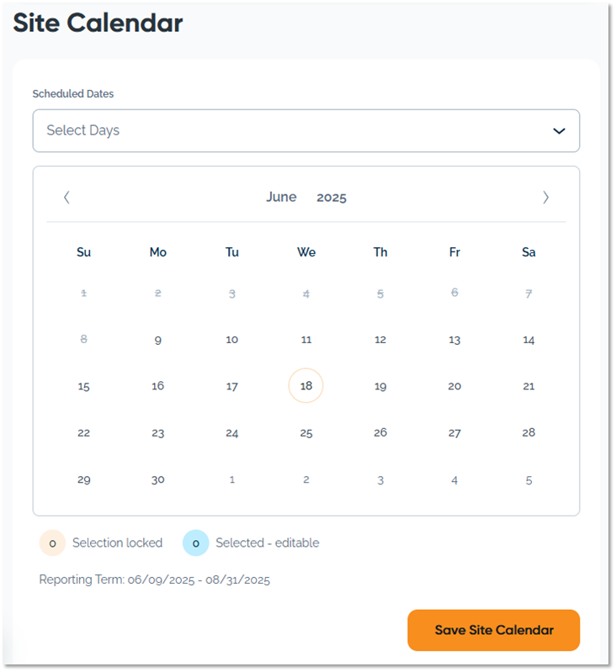
Task: Open the 2025 year selector
Action: [x=332, y=198]
